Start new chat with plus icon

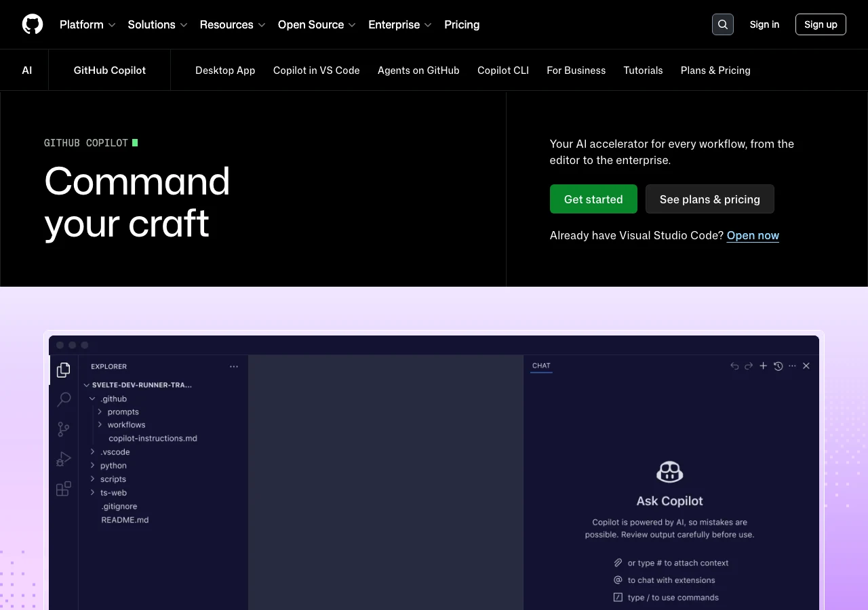(x=763, y=366)
